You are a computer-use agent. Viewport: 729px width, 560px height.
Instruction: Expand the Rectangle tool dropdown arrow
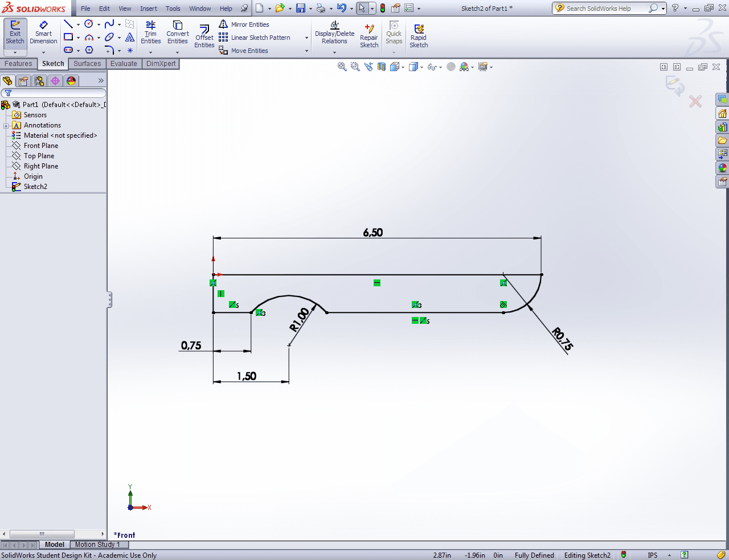(x=78, y=38)
